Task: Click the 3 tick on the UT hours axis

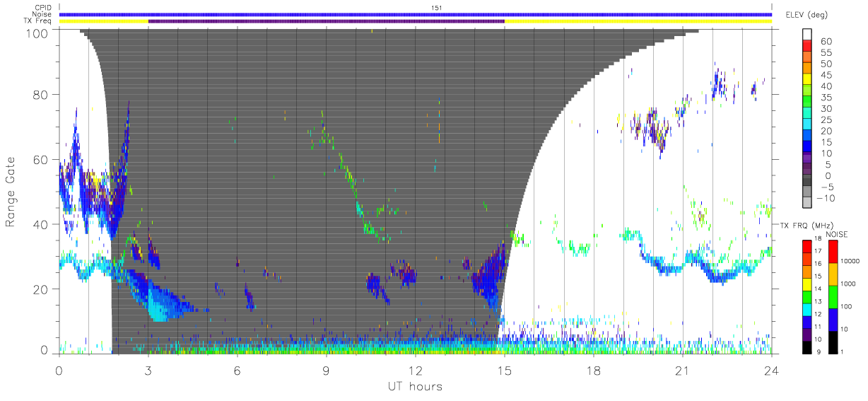Action: [148, 371]
